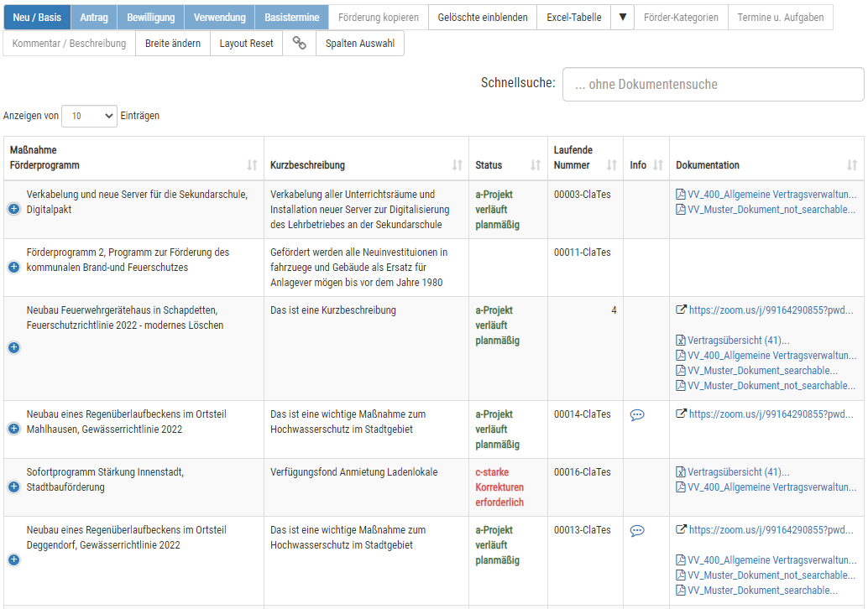Switch to Basistermine tab

(292, 17)
